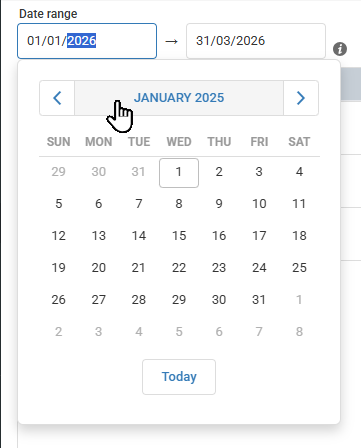Pick January 15 on the calendar

click(179, 236)
